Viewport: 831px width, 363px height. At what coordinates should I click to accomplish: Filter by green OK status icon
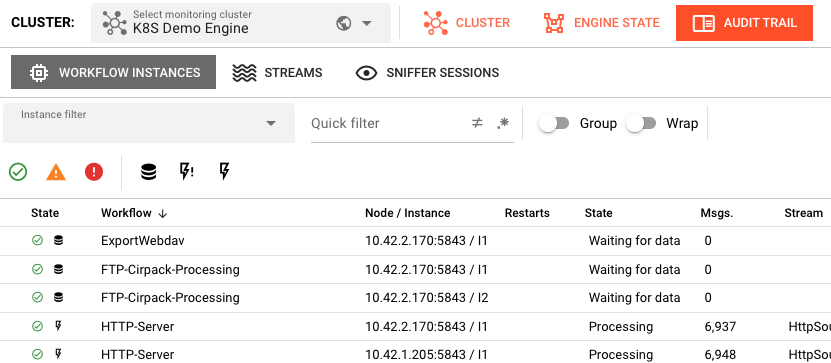pyautogui.click(x=18, y=172)
